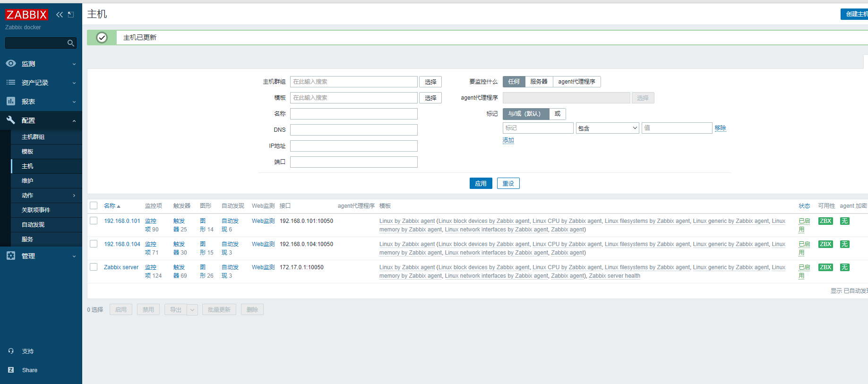The image size is (868, 384).
Task: Expand the 动作 submenu arrow
Action: [x=74, y=196]
